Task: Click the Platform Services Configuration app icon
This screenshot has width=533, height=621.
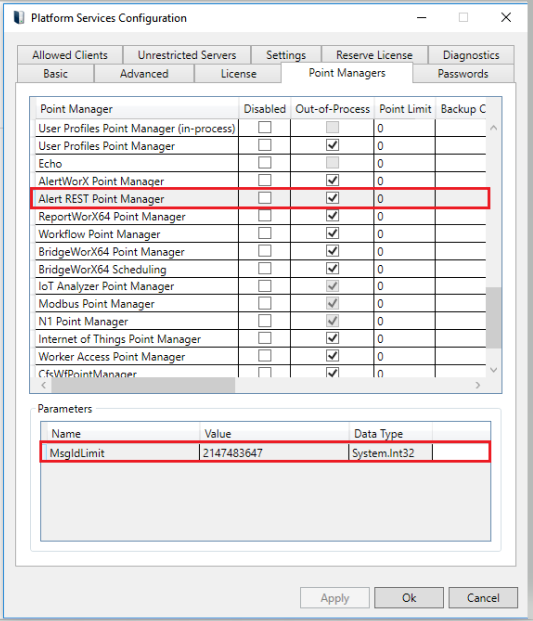Action: point(19,18)
